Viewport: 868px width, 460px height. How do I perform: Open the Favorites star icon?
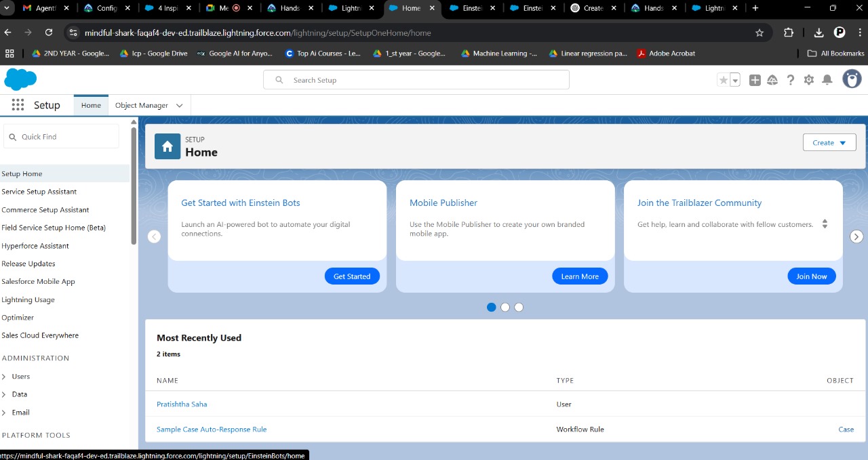[x=724, y=80]
